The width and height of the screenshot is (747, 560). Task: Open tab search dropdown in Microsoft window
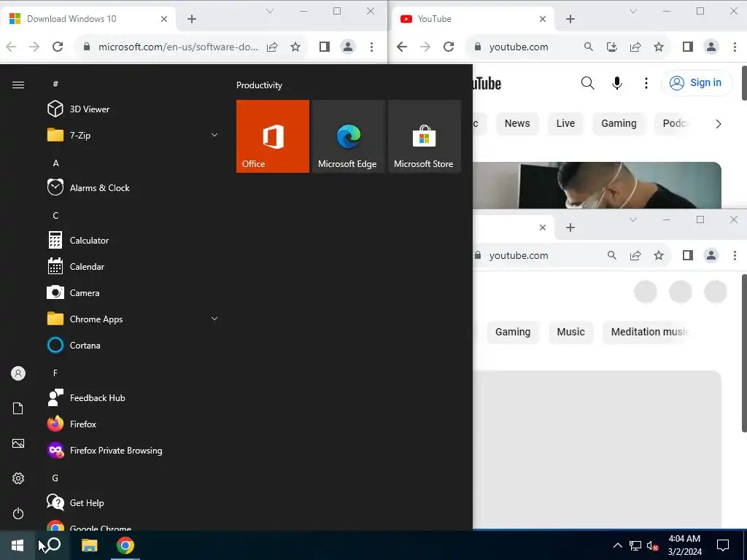(x=270, y=11)
